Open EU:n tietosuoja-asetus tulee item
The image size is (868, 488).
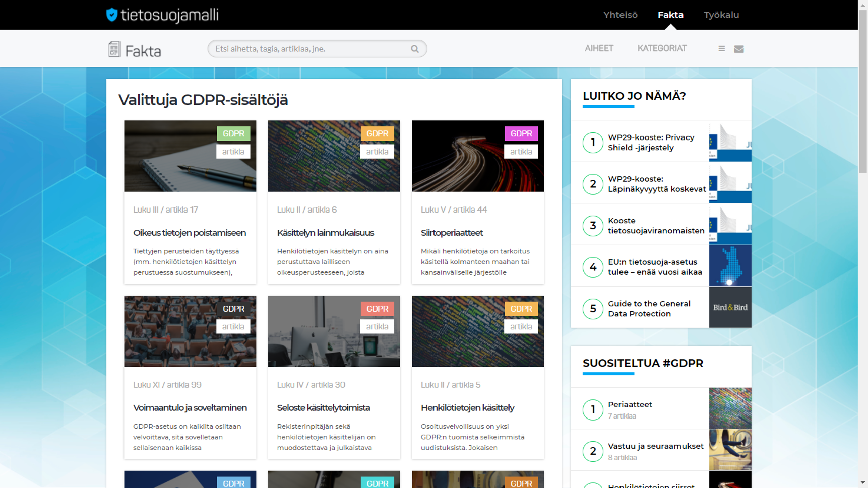(655, 267)
